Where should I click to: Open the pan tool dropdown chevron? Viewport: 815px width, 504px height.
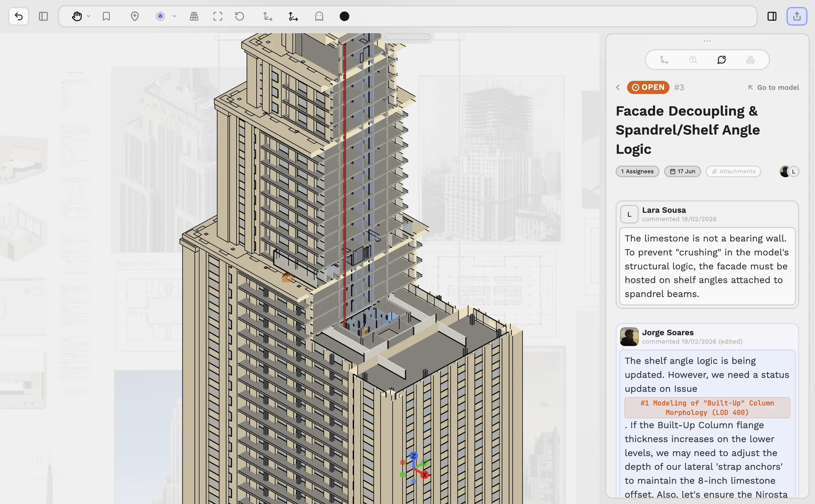pos(88,16)
